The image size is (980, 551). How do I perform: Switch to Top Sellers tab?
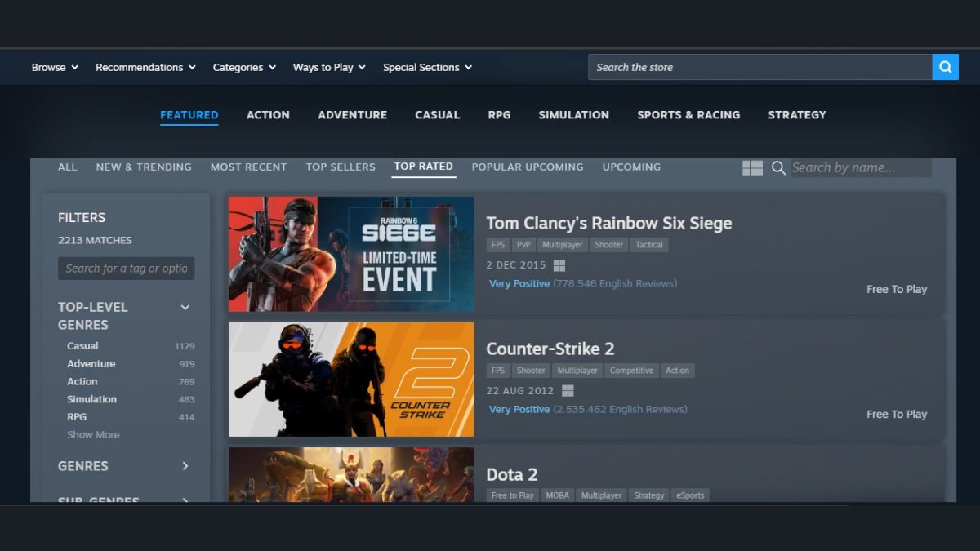(x=341, y=167)
